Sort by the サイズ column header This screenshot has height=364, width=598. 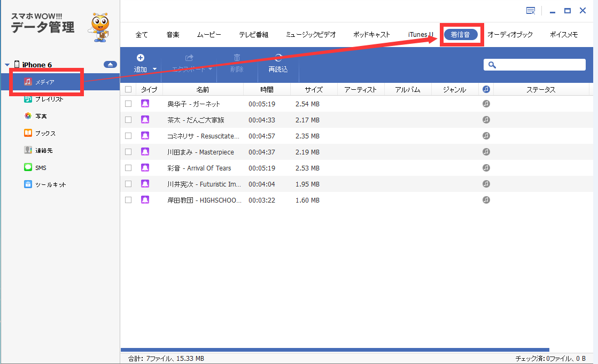[314, 89]
